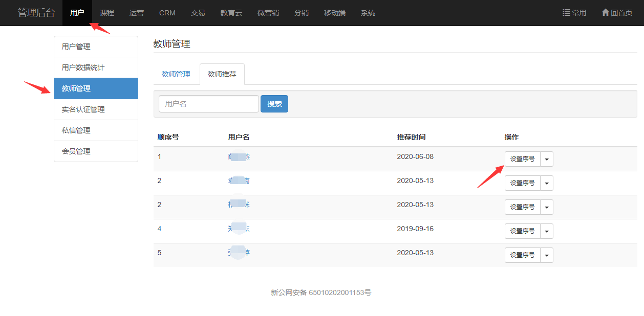Focus the 用户名 search input field
The height and width of the screenshot is (316, 644).
(x=208, y=104)
